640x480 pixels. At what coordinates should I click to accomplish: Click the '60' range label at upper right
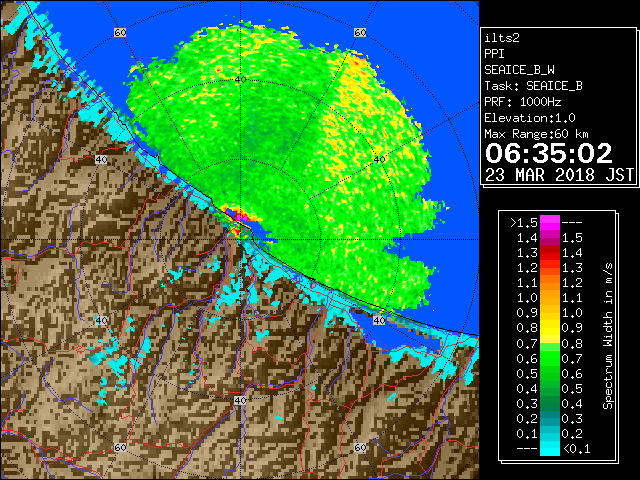360,32
